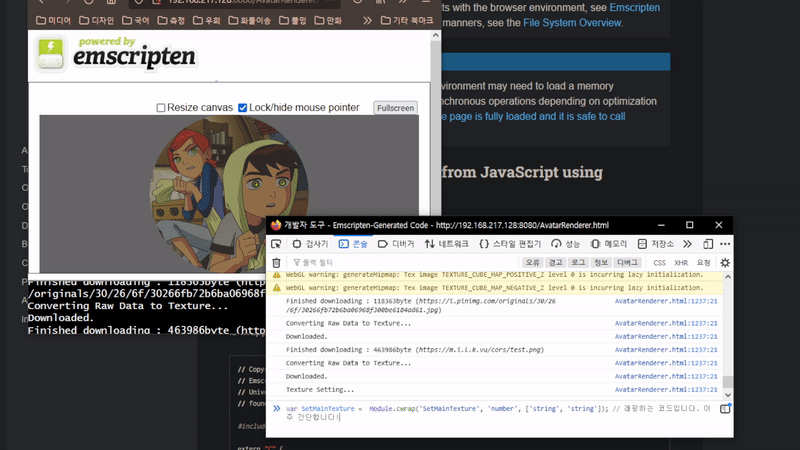Click the emscripten lightning logo
Image resolution: width=800 pixels, height=450 pixels.
[51, 53]
